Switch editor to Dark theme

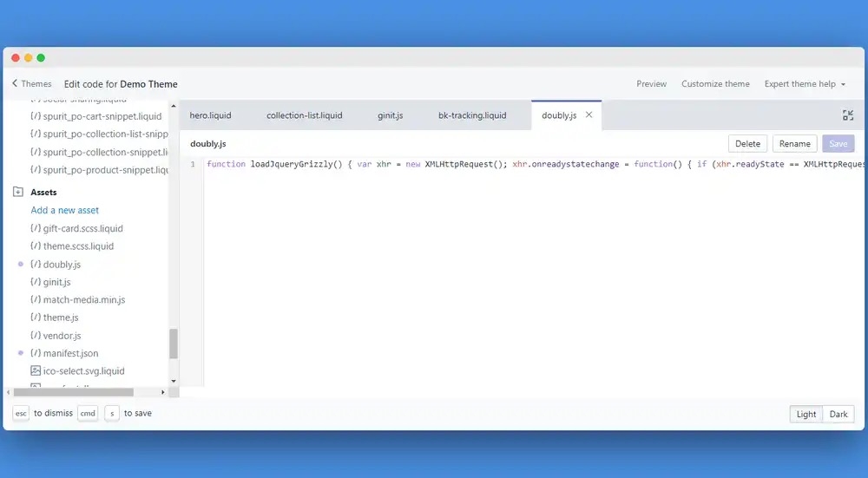coord(838,414)
